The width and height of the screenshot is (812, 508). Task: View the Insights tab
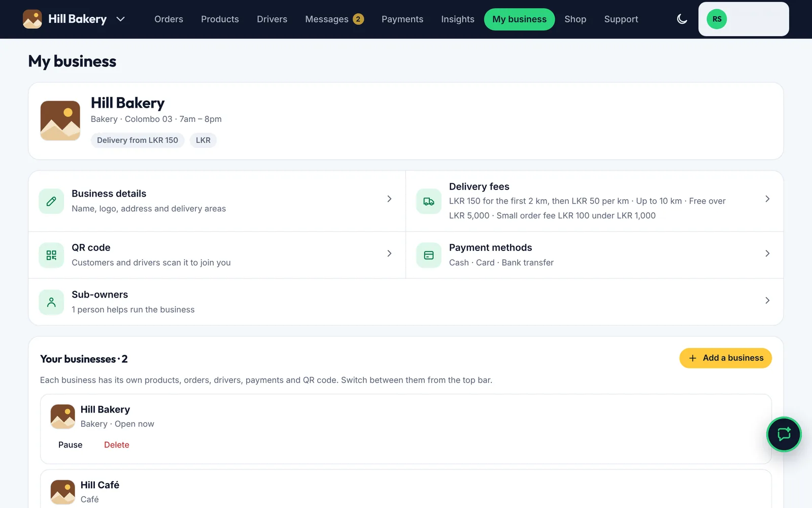458,19
